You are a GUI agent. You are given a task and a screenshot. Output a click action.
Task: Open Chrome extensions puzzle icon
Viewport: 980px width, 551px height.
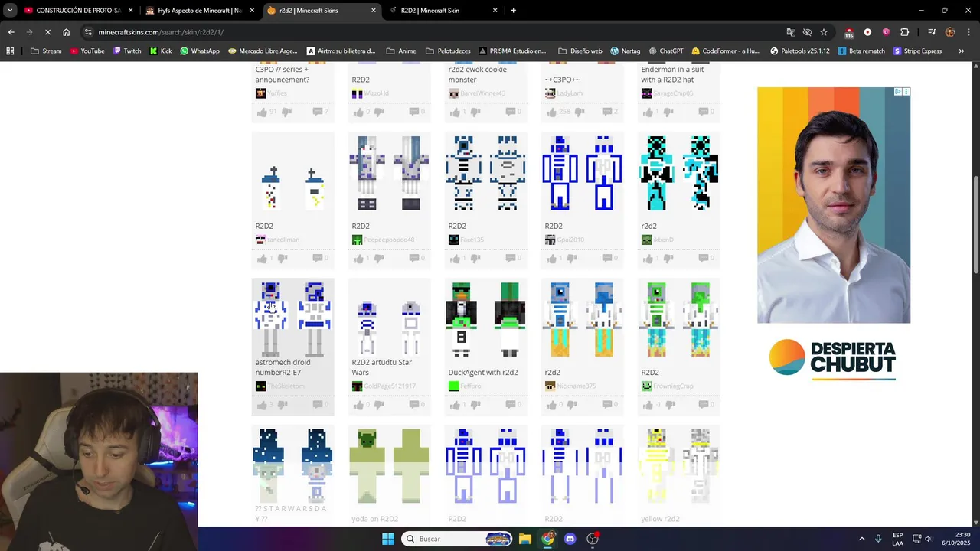click(905, 32)
